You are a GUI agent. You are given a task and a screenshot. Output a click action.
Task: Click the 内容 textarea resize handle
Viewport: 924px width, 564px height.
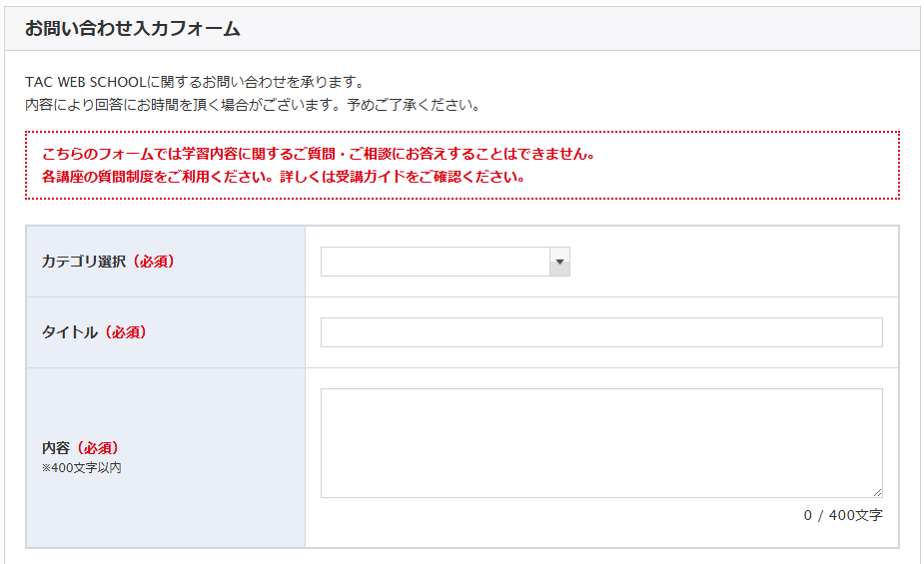pyautogui.click(x=878, y=492)
